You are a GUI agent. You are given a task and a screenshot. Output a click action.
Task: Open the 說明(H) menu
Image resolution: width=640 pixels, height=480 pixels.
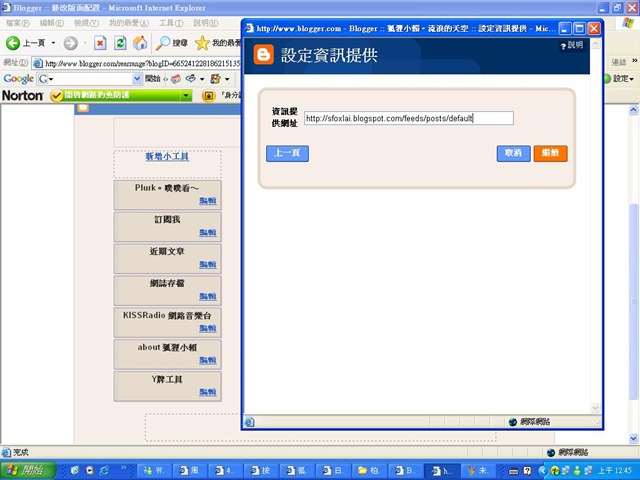pyautogui.click(x=205, y=23)
